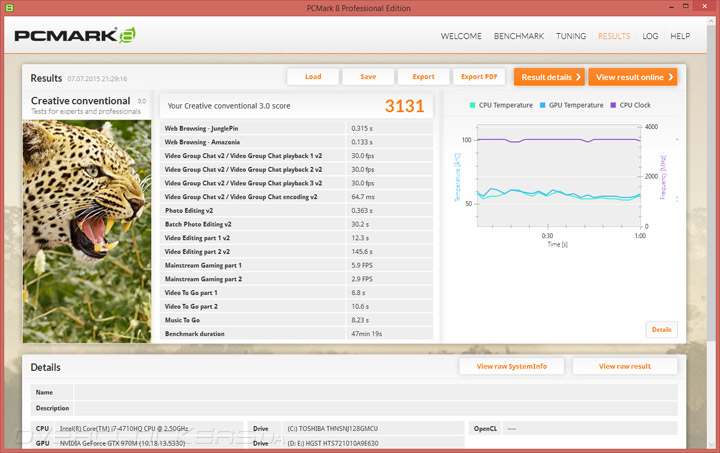Click the chart Details button
The width and height of the screenshot is (720, 453).
(661, 330)
